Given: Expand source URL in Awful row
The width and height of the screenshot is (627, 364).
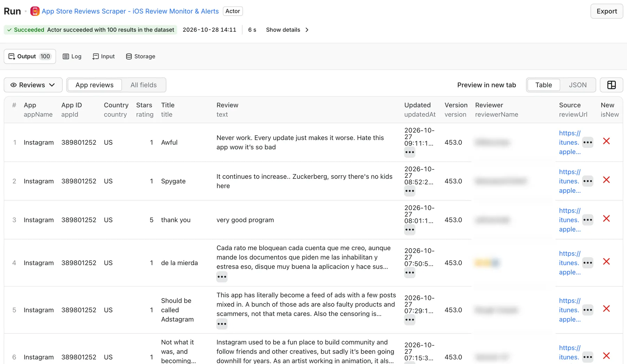Looking at the screenshot, I should [588, 142].
